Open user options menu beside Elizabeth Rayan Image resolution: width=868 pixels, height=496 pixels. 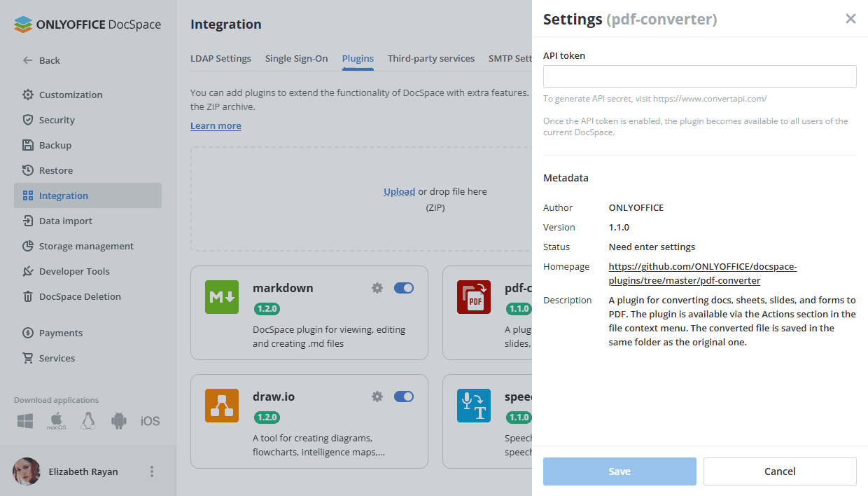click(152, 471)
